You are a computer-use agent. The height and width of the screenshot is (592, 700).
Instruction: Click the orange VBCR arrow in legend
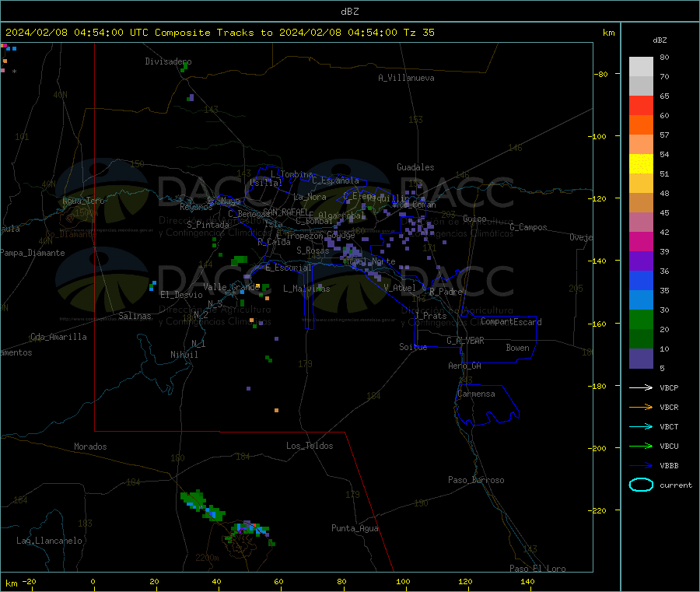[641, 407]
